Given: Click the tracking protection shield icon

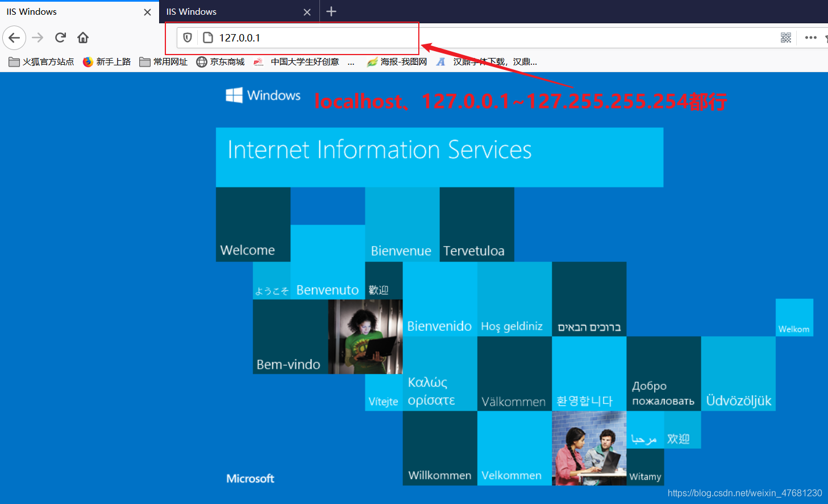Looking at the screenshot, I should tap(188, 38).
